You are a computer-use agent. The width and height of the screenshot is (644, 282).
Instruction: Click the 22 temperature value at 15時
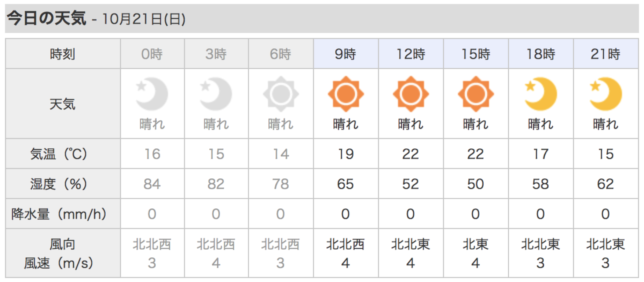pos(475,154)
